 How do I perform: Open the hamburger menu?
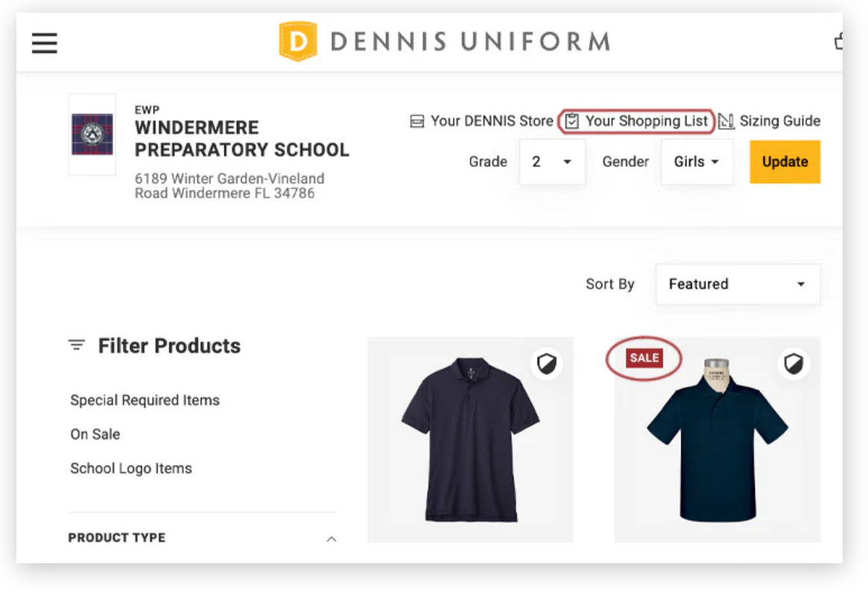coord(45,43)
